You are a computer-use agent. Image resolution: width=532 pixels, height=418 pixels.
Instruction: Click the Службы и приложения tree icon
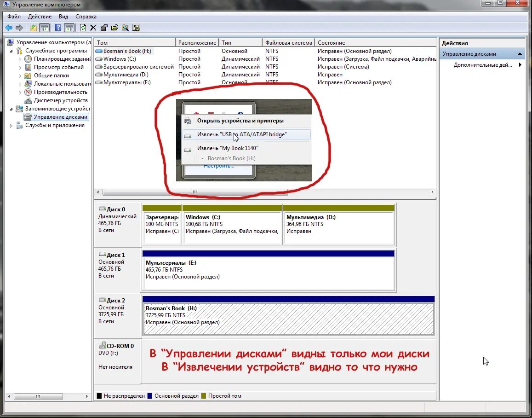pos(20,125)
